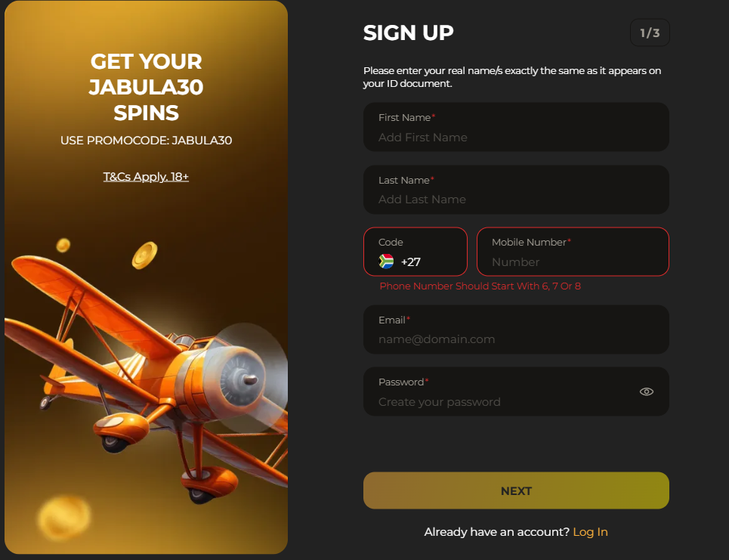The width and height of the screenshot is (729, 560).
Task: Click the SIGN UP heading
Action: click(408, 33)
